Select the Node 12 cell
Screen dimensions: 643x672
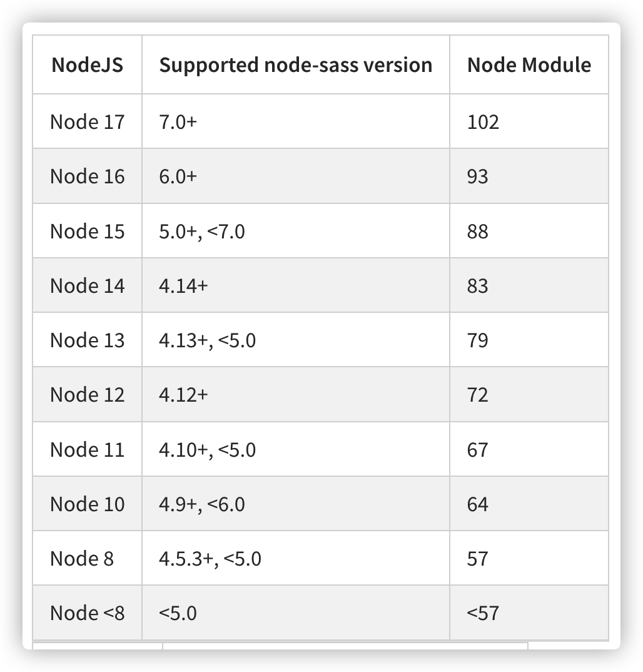(88, 394)
